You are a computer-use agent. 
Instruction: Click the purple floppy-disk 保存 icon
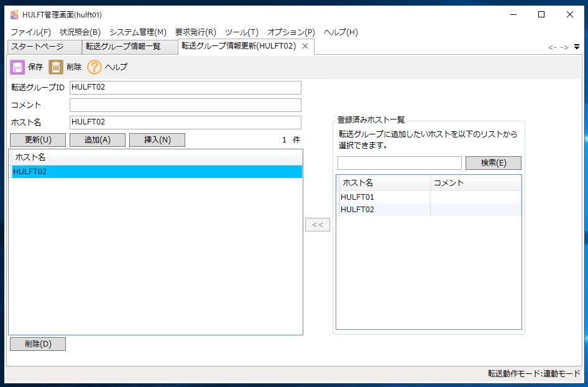[17, 67]
